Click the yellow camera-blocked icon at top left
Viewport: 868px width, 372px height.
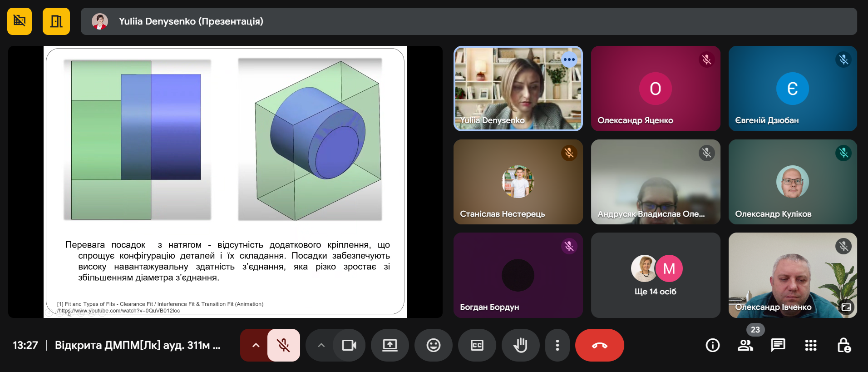pyautogui.click(x=20, y=21)
